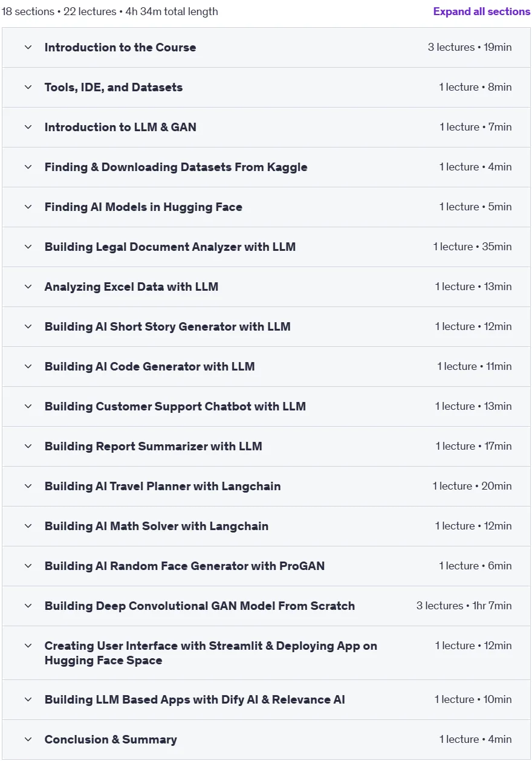532x761 pixels.
Task: Click Building AI Code Generator with LLM title
Action: pos(149,366)
